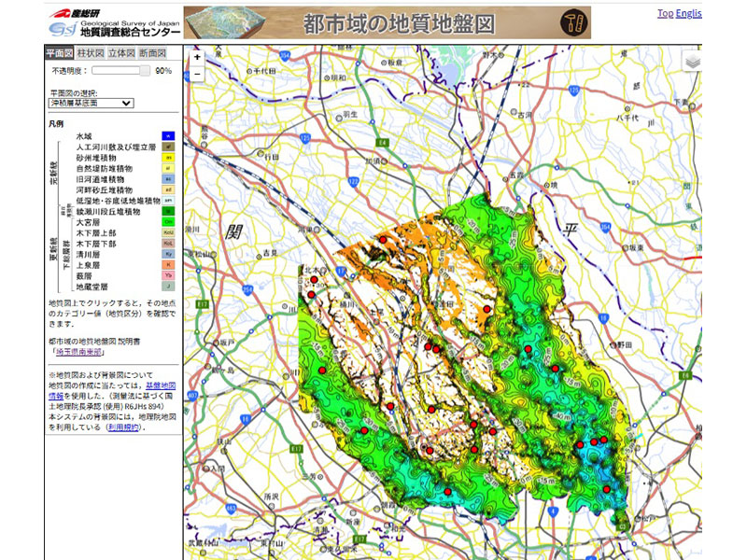747x560 pixels.
Task: Switch to the 立体図 tab
Action: click(x=121, y=53)
